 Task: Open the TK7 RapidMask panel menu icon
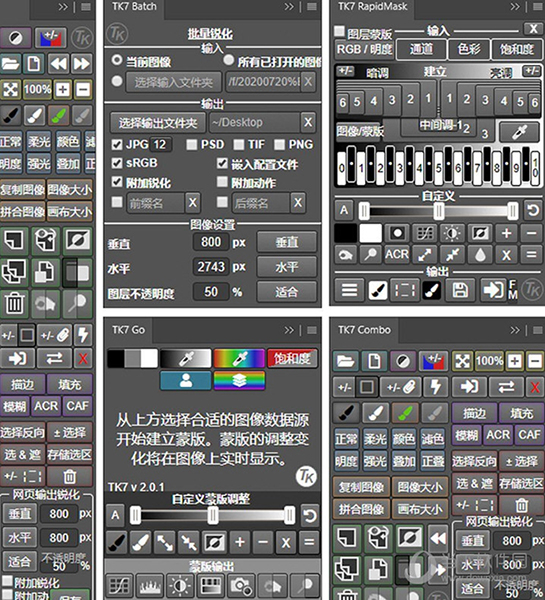coord(538,7)
